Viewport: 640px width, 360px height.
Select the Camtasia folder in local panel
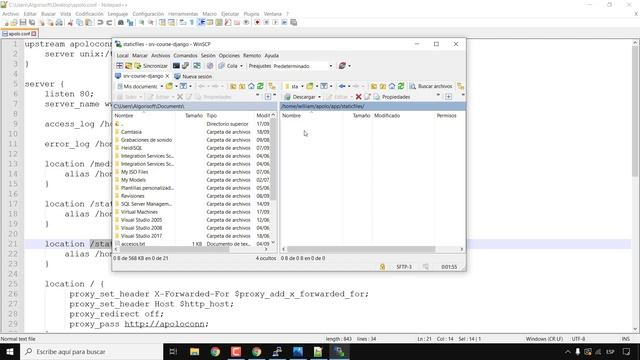[x=131, y=132]
